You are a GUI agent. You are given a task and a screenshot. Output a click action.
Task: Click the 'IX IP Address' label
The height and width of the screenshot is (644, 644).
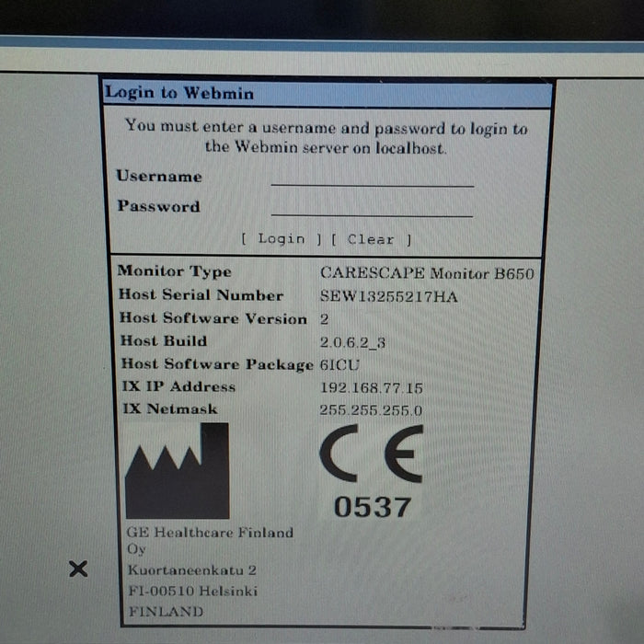(178, 386)
